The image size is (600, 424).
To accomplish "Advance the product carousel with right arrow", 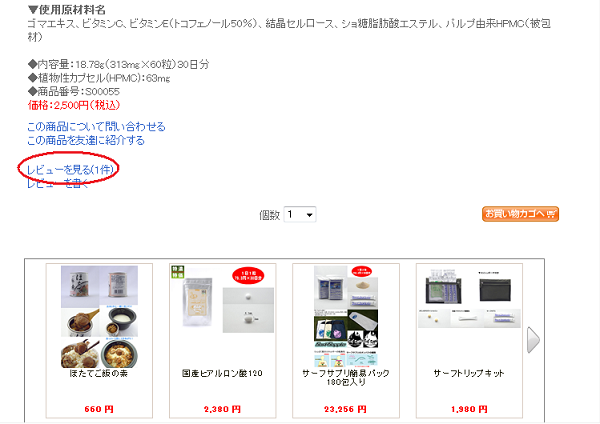I will [533, 340].
